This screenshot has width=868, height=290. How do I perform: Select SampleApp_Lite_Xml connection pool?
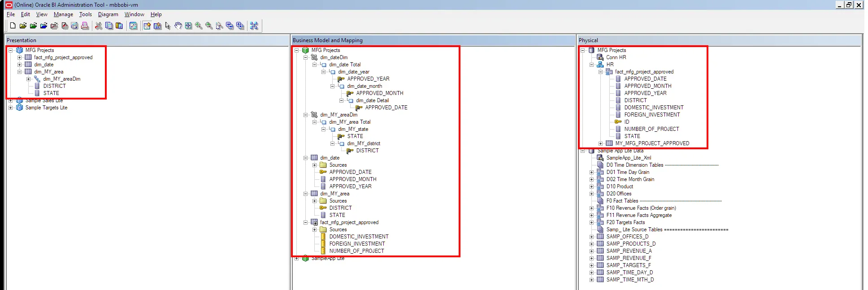(x=629, y=158)
